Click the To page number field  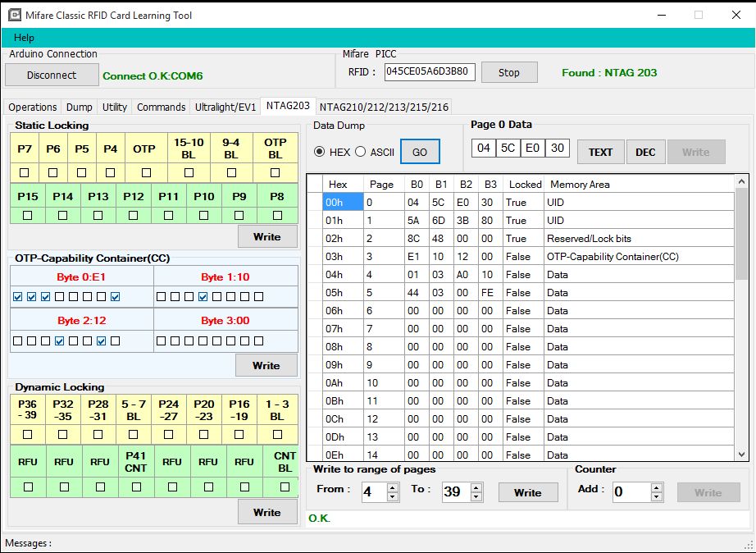coord(456,492)
